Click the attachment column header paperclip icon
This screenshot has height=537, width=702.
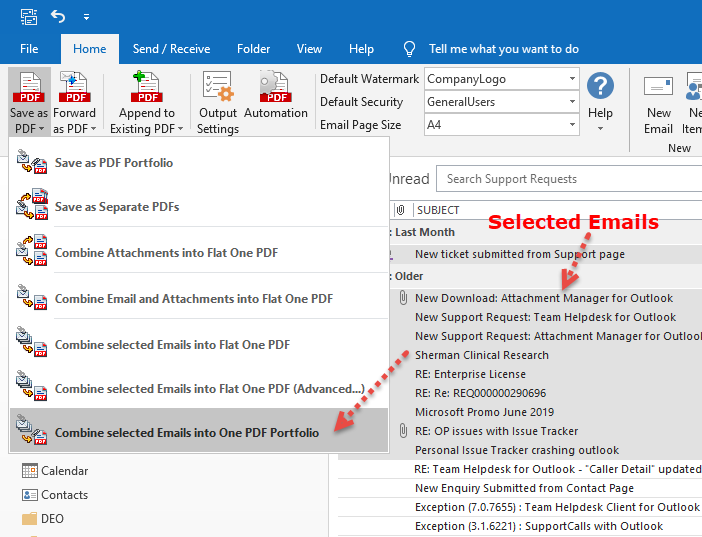(401, 210)
